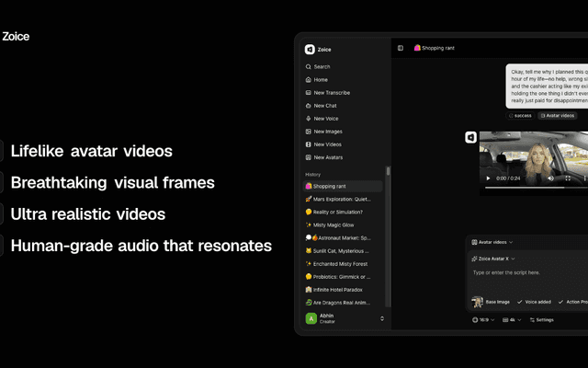Click the Zoice wordmark at top left

(16, 37)
